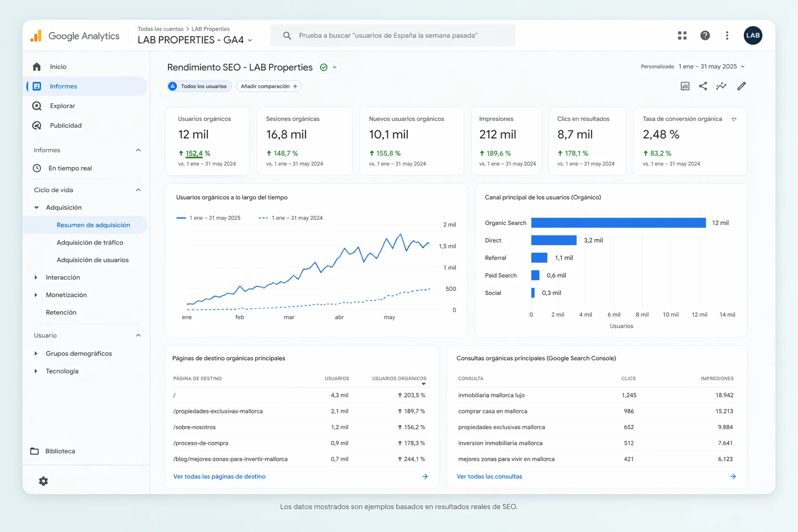This screenshot has height=532, width=798.
Task: Open the Retención report
Action: (x=61, y=312)
